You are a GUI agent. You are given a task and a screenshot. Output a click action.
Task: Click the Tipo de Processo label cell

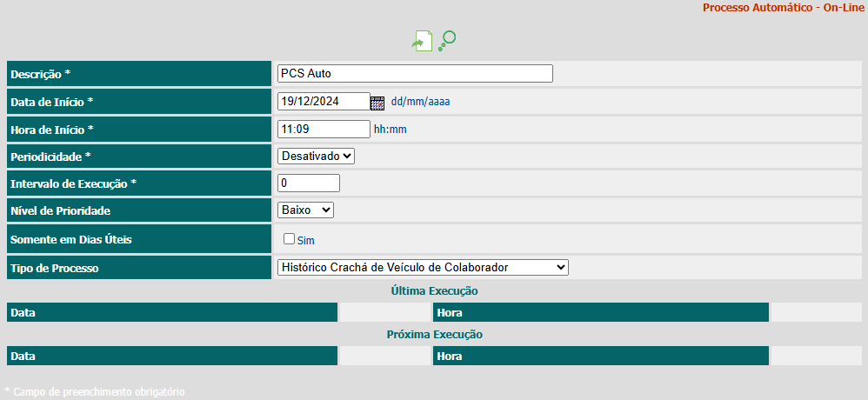coord(139,268)
